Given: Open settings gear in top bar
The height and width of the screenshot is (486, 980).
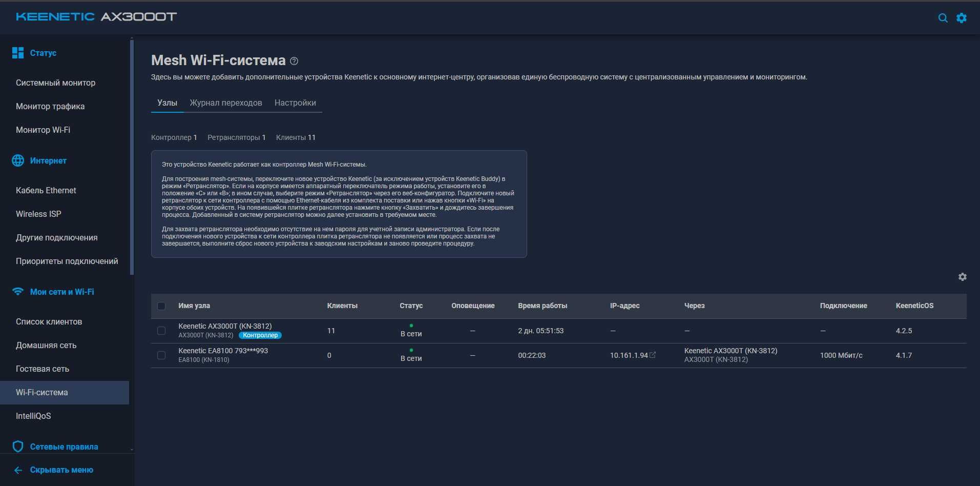Looking at the screenshot, I should 962,18.
